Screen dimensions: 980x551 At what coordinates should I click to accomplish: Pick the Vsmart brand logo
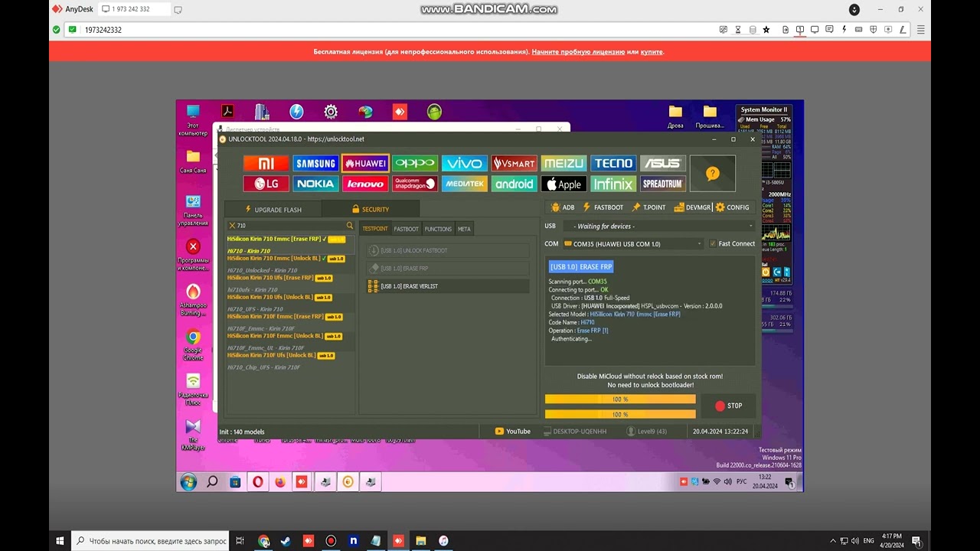tap(514, 164)
